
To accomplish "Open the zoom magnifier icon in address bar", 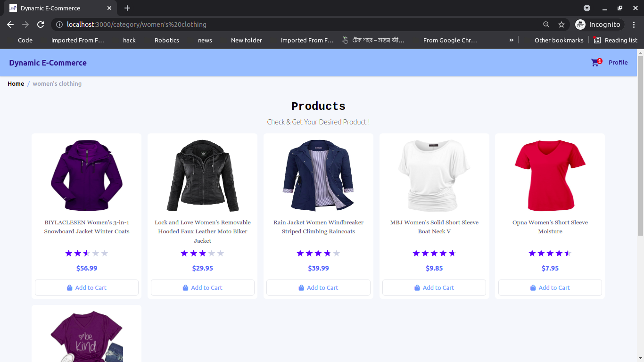I will (546, 25).
